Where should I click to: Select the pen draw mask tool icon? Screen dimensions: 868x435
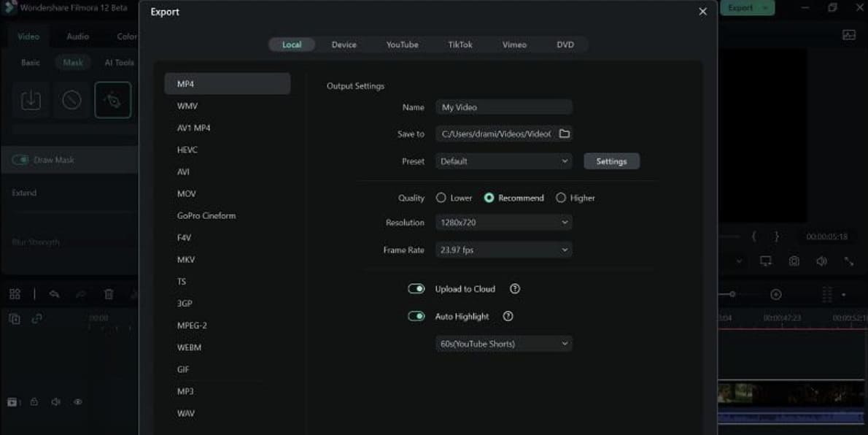(x=113, y=101)
